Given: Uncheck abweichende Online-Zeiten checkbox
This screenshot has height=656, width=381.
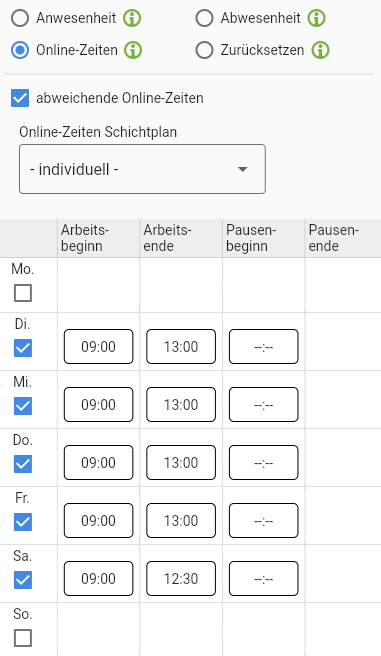Looking at the screenshot, I should [20, 98].
